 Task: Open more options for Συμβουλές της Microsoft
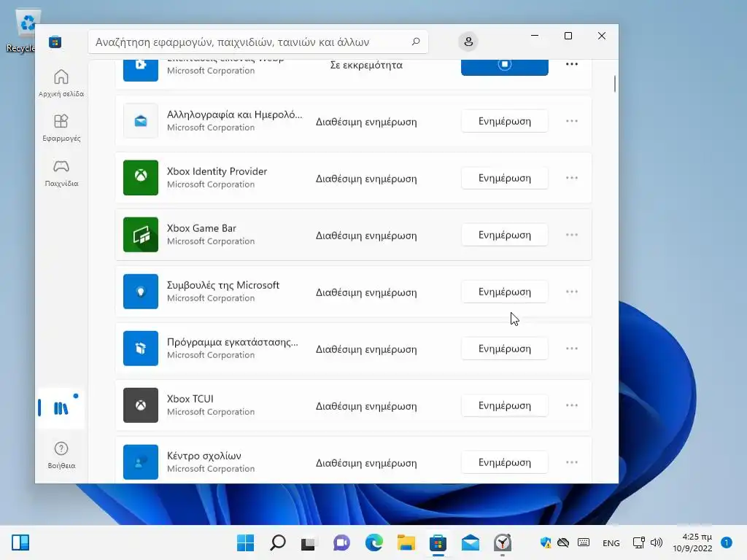572,292
